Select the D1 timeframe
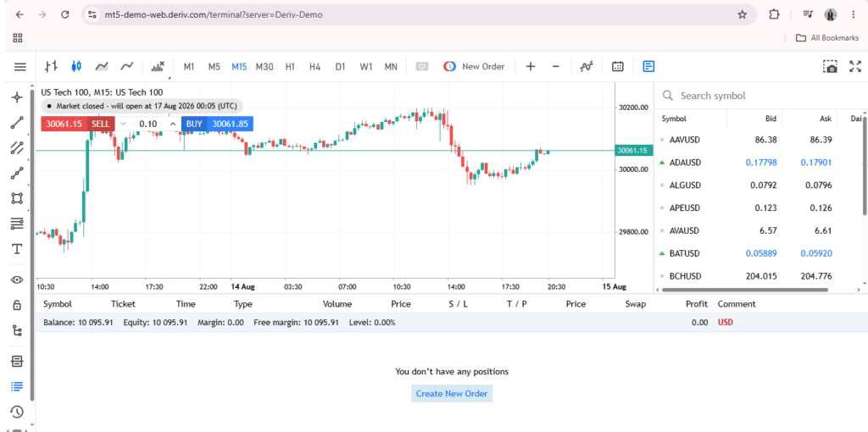Screen dimensions: 868x432 [x=341, y=66]
